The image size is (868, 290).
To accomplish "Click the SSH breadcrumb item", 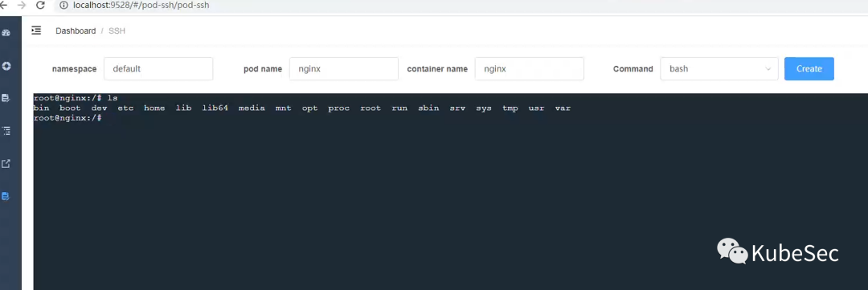I will (117, 31).
